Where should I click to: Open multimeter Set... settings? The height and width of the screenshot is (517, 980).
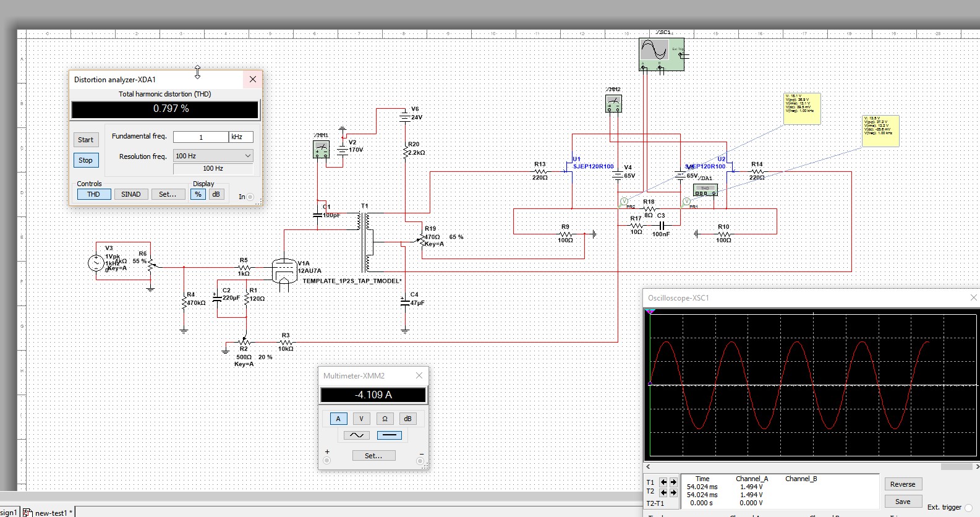coord(373,456)
